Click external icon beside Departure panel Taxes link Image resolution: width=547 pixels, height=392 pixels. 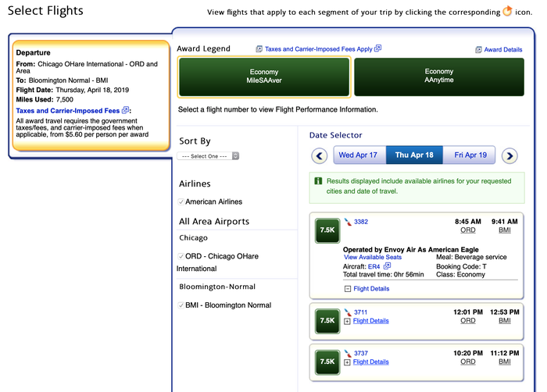pyautogui.click(x=125, y=110)
